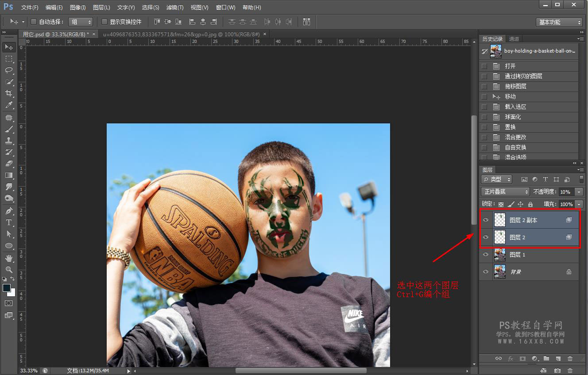Select the Hand tool
This screenshot has height=375, width=588.
coord(9,258)
